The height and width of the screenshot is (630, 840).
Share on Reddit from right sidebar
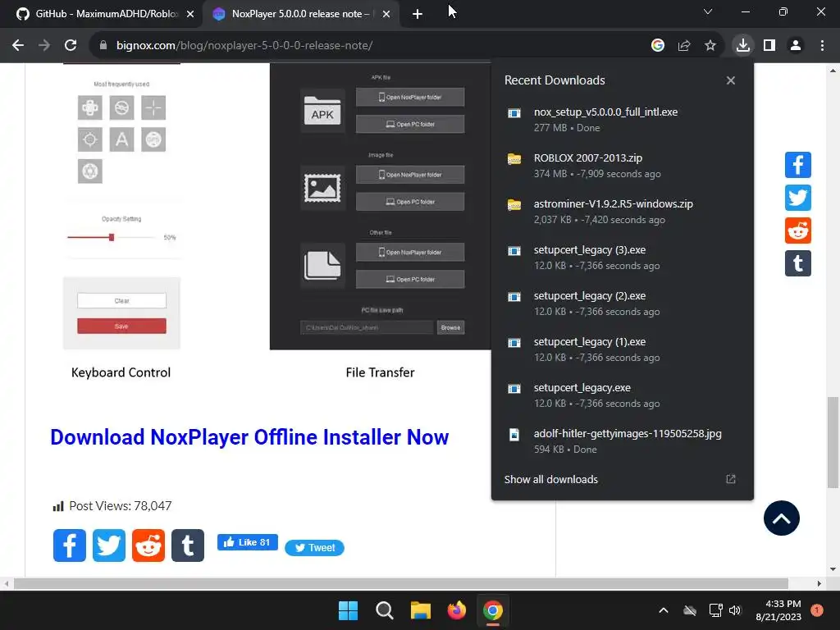(797, 231)
